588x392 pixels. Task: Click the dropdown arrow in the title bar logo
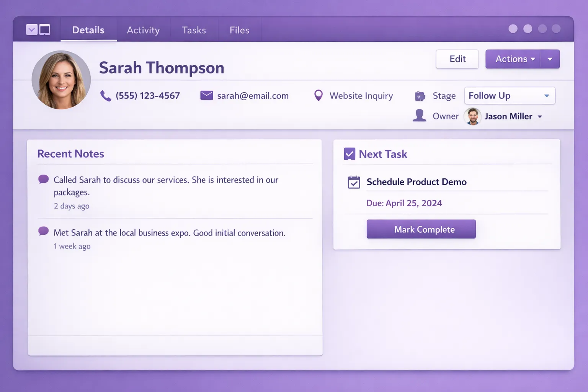point(31,29)
